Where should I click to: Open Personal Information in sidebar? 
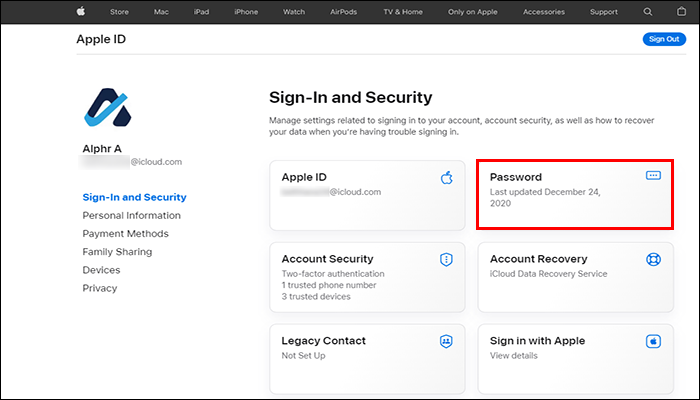pos(131,215)
